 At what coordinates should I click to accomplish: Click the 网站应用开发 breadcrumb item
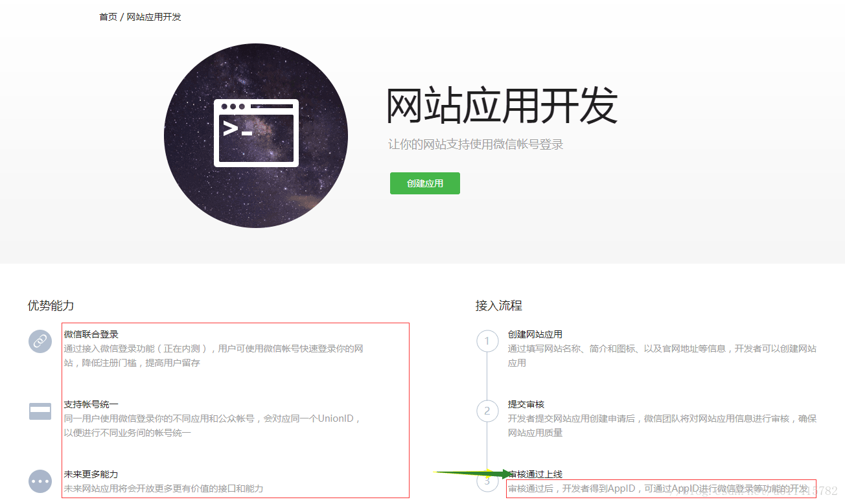pos(154,17)
